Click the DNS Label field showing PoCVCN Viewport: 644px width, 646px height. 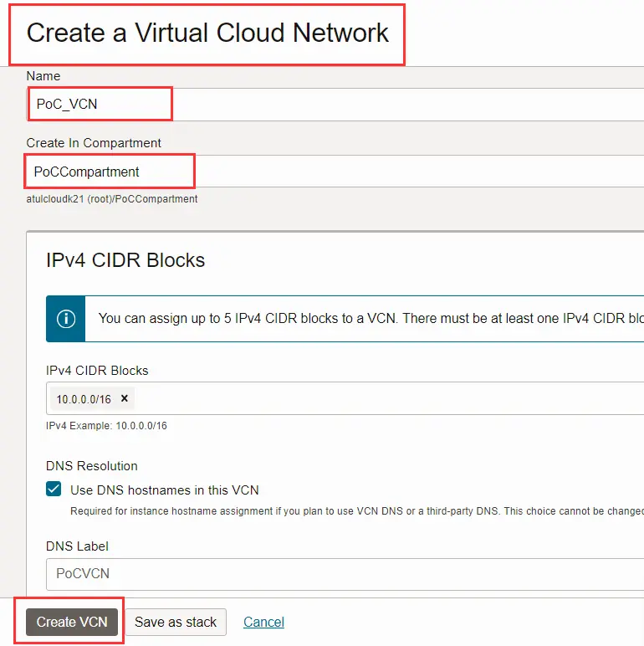coord(335,574)
